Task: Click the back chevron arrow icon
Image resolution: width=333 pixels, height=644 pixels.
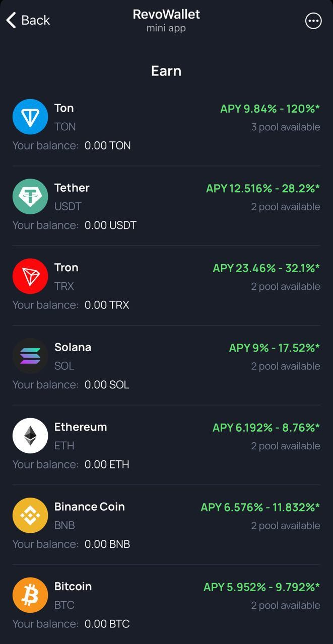Action: (x=10, y=20)
